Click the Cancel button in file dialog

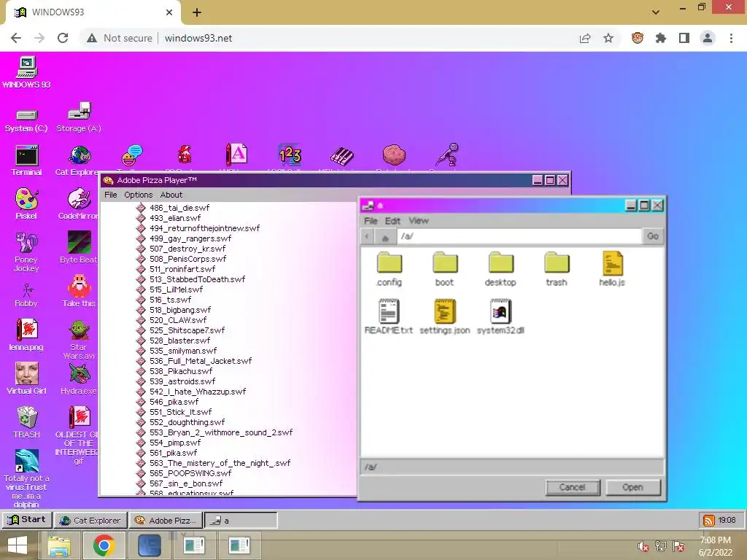[x=572, y=487]
